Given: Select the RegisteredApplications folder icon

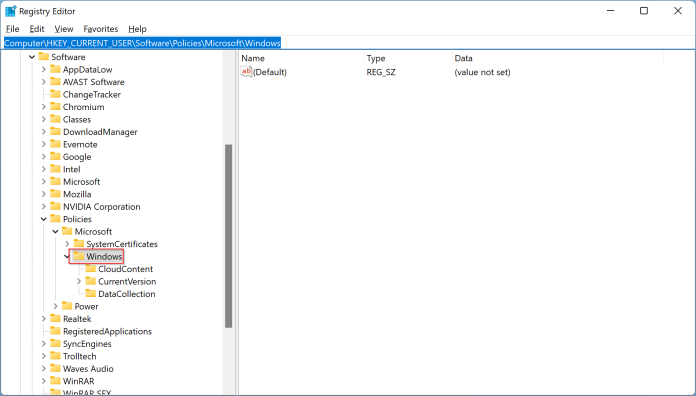Looking at the screenshot, I should [55, 330].
